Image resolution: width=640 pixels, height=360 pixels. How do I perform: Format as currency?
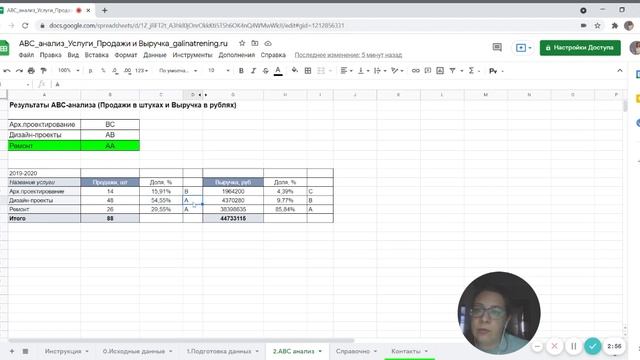pos(90,71)
